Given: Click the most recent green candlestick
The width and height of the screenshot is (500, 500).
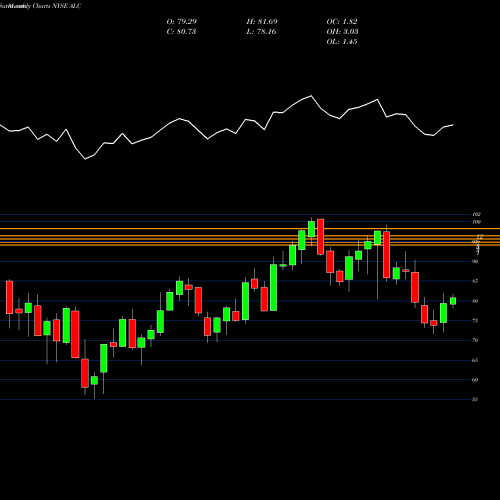Looking at the screenshot, I should [453, 301].
